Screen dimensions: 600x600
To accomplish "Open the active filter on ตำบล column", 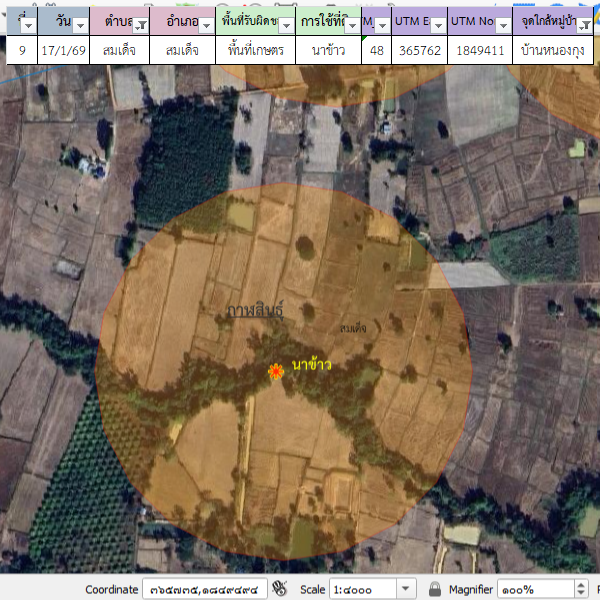I will tap(141, 24).
